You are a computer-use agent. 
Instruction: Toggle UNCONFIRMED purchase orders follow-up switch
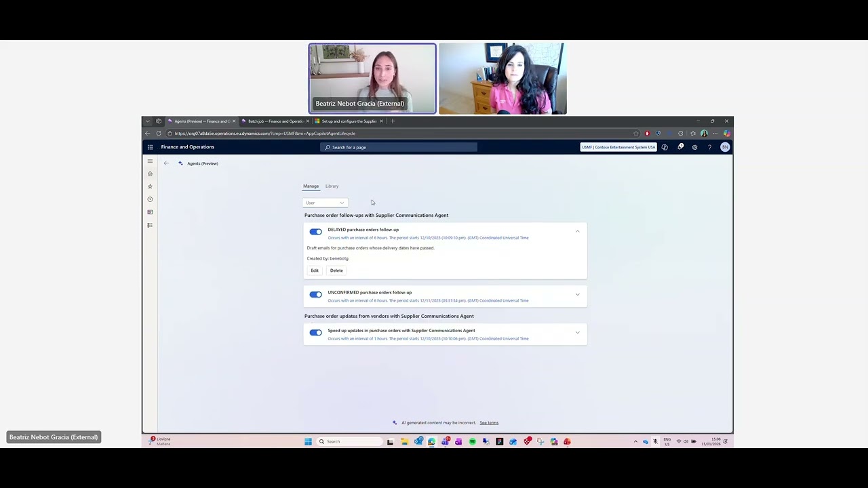point(315,294)
